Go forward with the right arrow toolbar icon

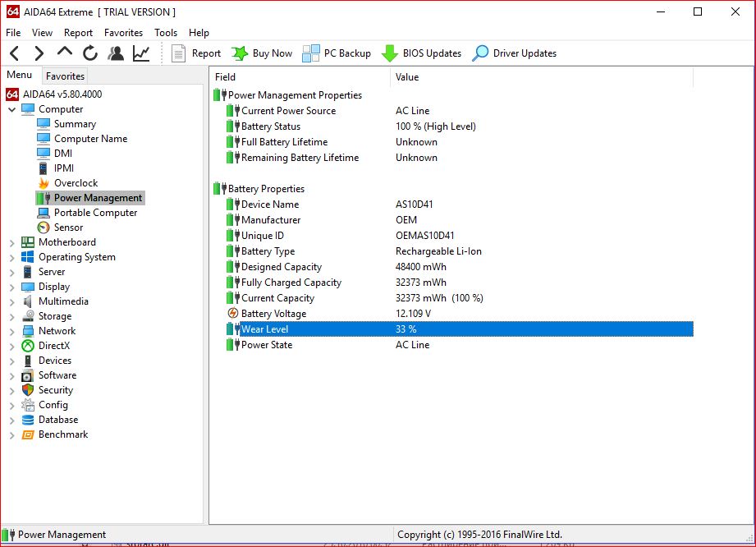[x=39, y=53]
